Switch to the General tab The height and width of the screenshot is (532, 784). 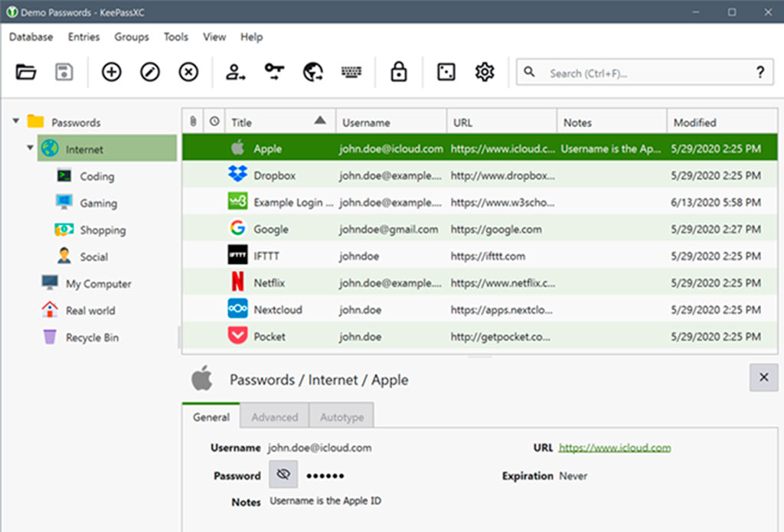coord(211,416)
